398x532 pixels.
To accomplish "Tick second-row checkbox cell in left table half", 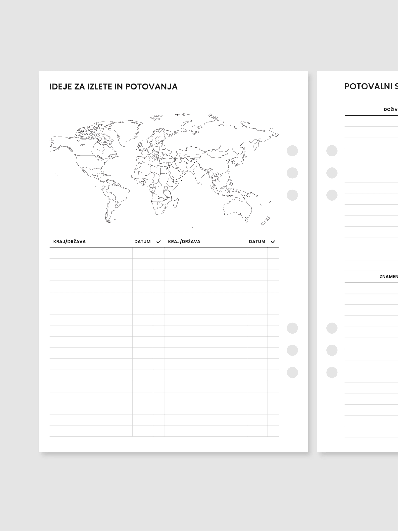I will (x=158, y=264).
